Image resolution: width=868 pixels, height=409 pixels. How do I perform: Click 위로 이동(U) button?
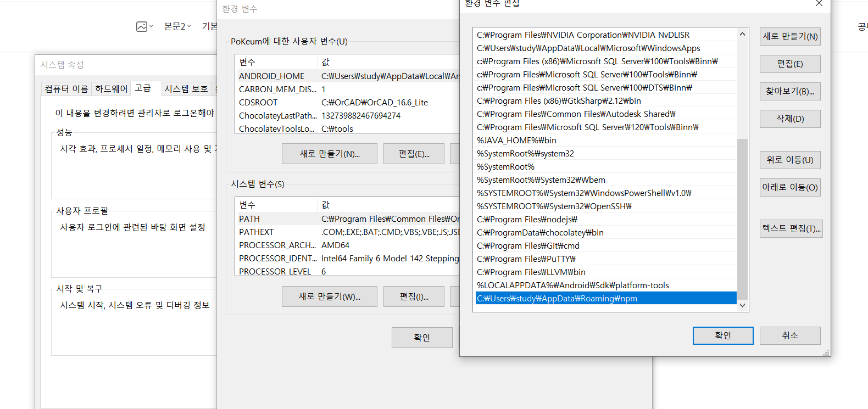click(x=790, y=160)
